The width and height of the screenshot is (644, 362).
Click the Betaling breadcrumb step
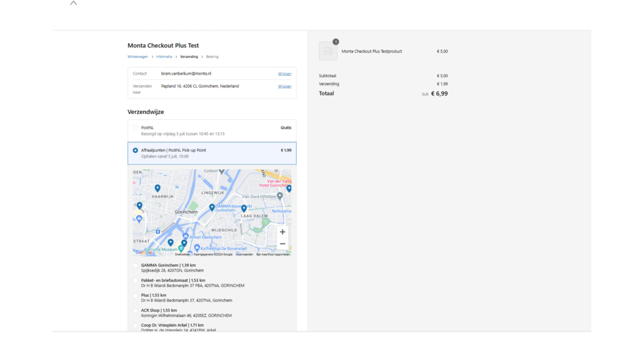click(x=212, y=57)
